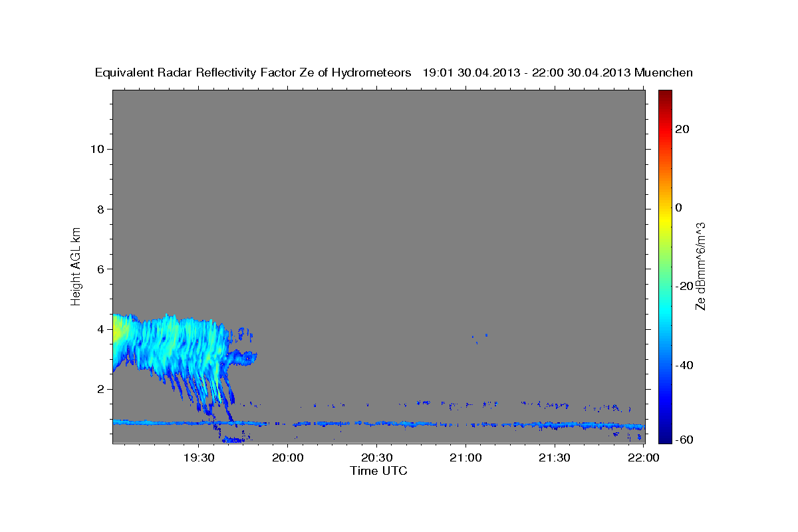Select the 'Muenchen' location text in title

coord(664,72)
